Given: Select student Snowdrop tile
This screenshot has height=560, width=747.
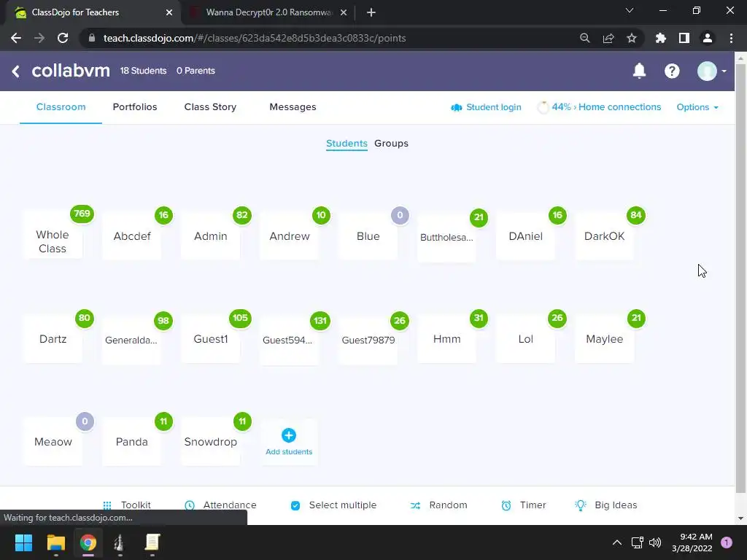Looking at the screenshot, I should (x=210, y=442).
